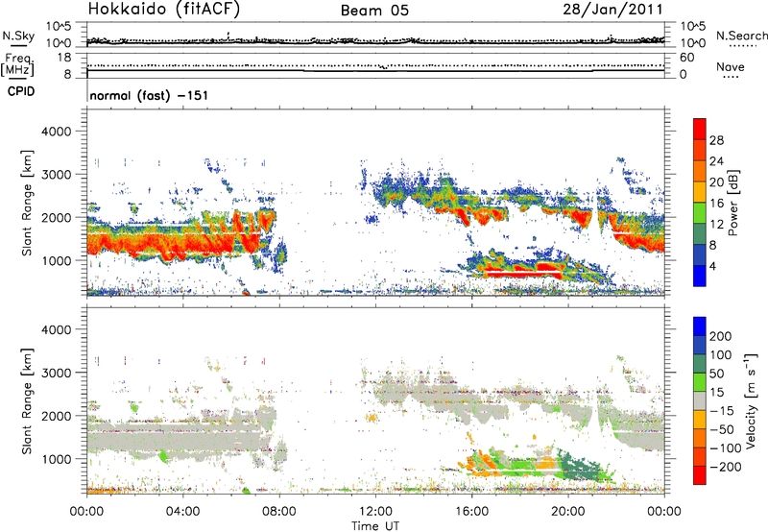
Task: Click the "Time UT" axis title
Action: point(375,525)
